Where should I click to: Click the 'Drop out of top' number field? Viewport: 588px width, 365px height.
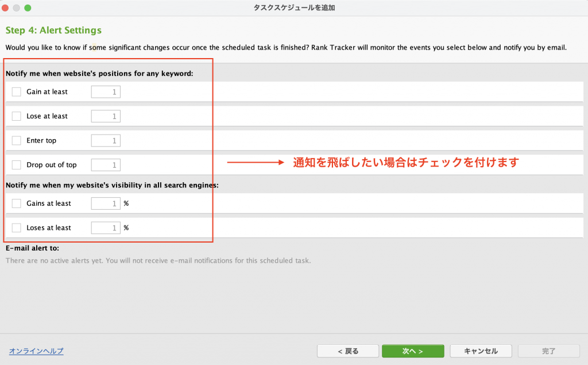pos(106,165)
